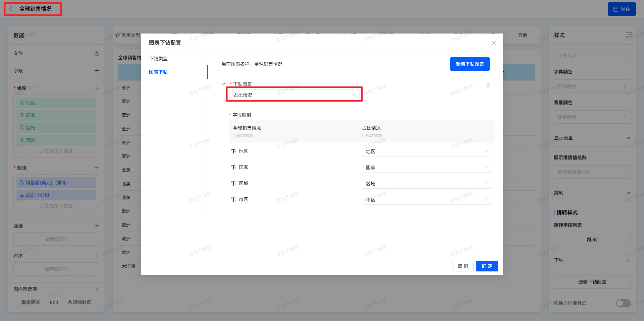The image size is (644, 321).
Task: Collapse the 下钻图表 section chevron
Action: pyautogui.click(x=223, y=84)
